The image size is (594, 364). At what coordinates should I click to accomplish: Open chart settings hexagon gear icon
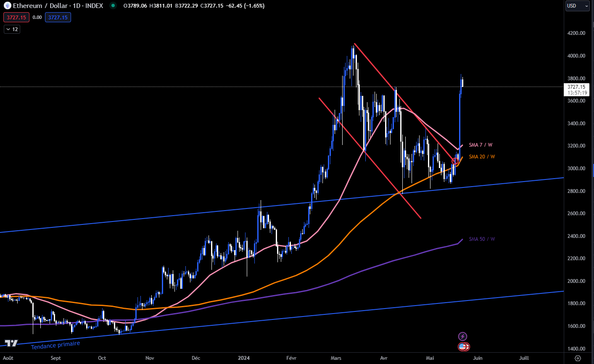[x=578, y=358]
